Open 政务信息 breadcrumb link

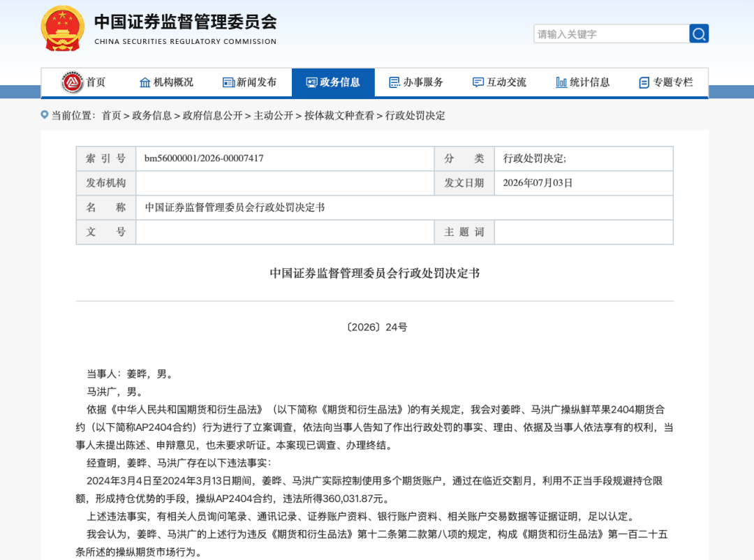[x=152, y=115]
